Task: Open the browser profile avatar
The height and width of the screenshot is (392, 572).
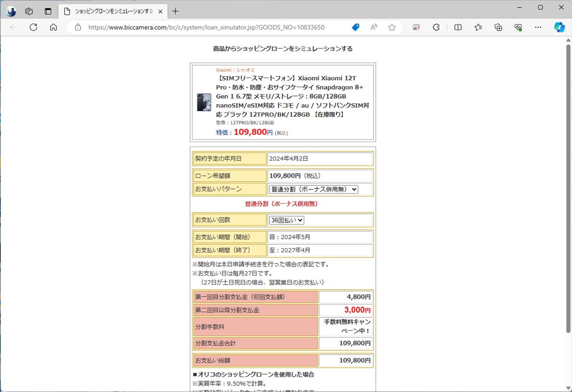Action: coord(11,11)
